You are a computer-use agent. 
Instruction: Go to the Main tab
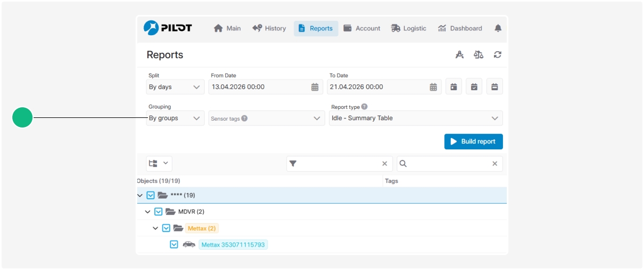click(227, 28)
